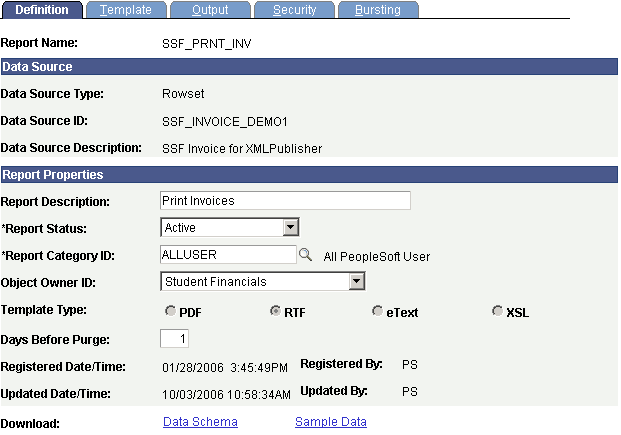Download the Data Schema link
This screenshot has height=435, width=621.
(x=200, y=422)
